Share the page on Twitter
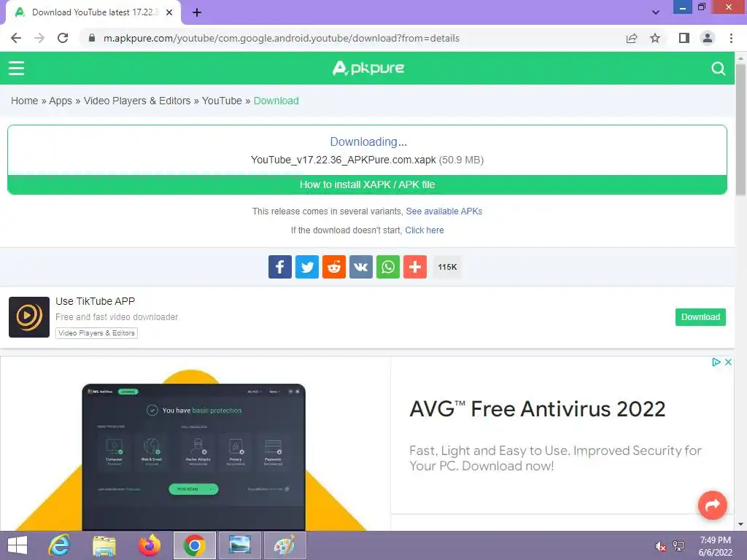Screen dimensions: 747x560 pos(307,267)
